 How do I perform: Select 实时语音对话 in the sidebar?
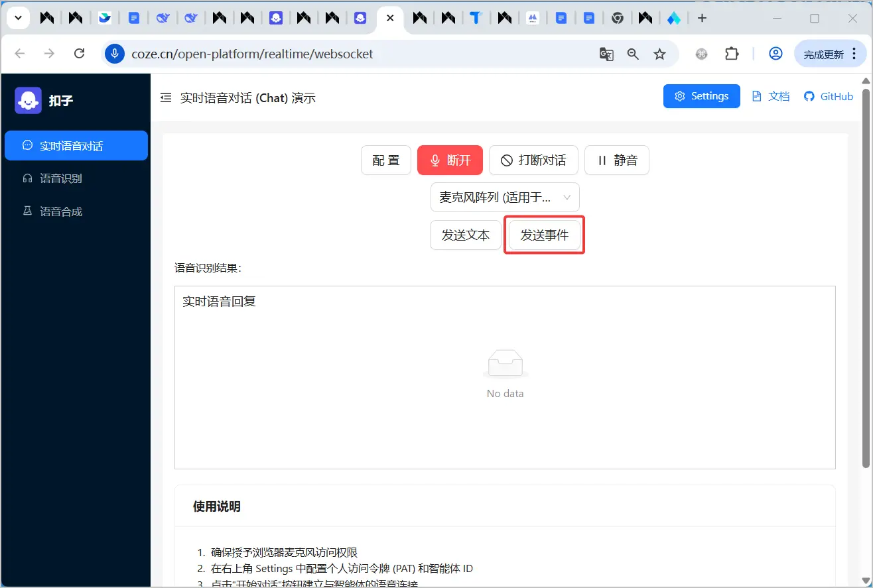click(76, 145)
